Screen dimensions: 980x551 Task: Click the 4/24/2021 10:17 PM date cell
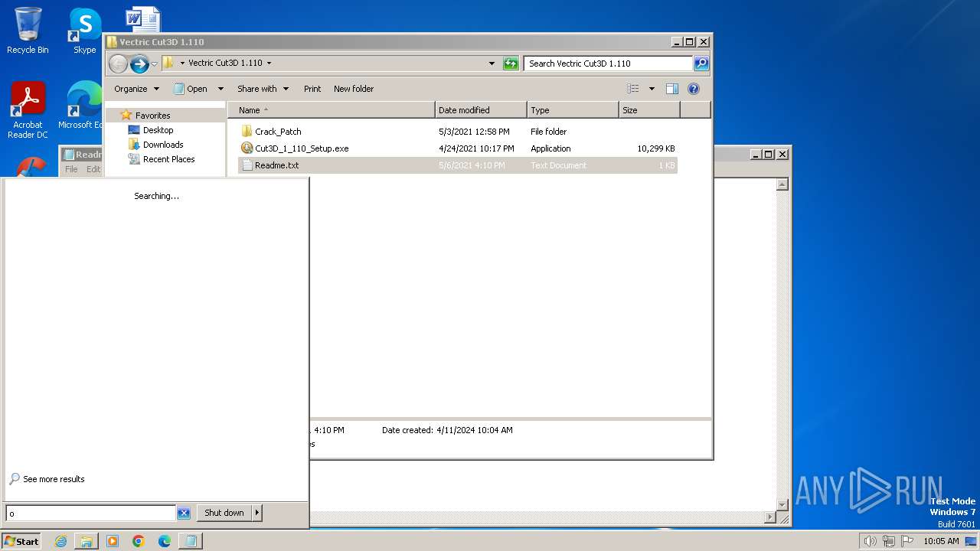tap(476, 148)
